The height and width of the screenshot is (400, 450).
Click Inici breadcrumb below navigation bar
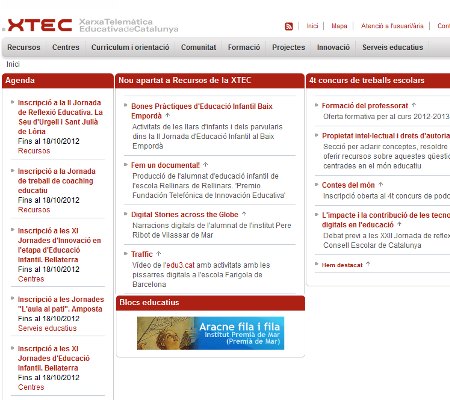13,64
